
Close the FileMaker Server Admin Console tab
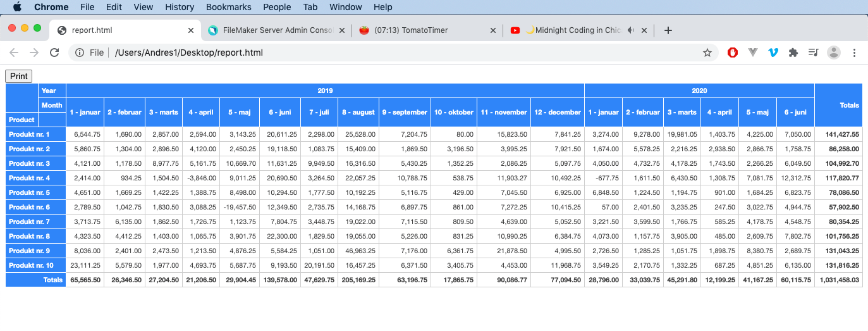point(342,30)
